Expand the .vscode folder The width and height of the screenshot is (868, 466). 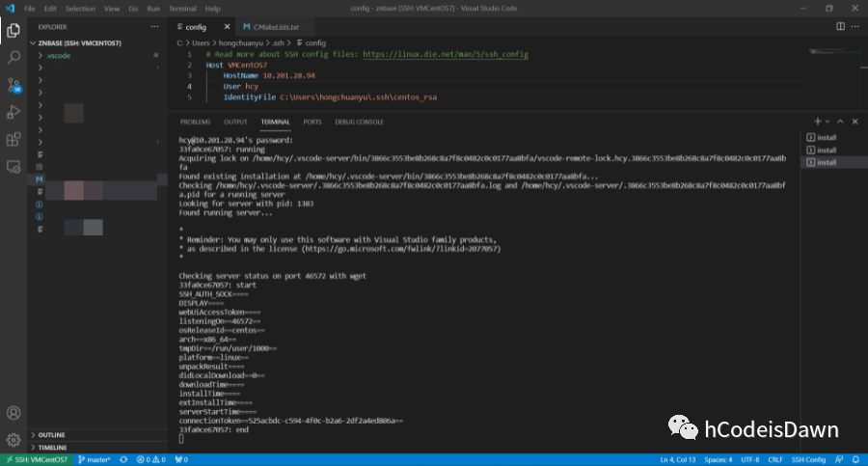(96, 55)
